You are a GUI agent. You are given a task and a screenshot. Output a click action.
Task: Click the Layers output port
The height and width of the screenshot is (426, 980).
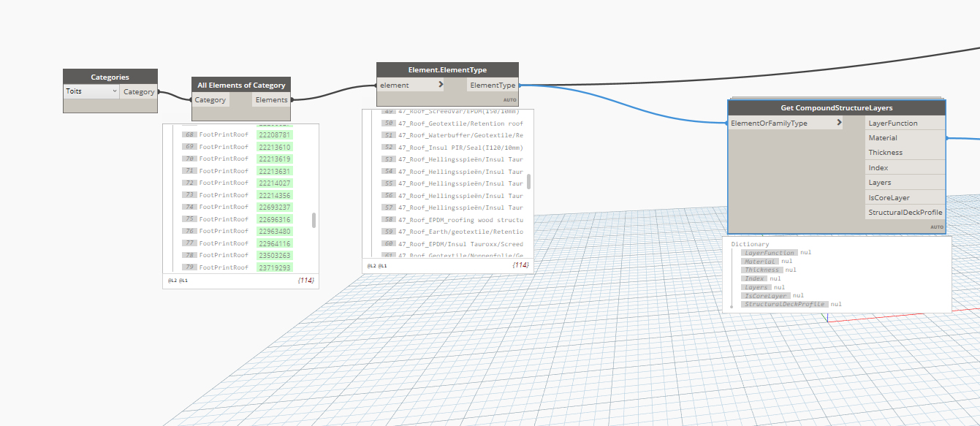pyautogui.click(x=904, y=183)
